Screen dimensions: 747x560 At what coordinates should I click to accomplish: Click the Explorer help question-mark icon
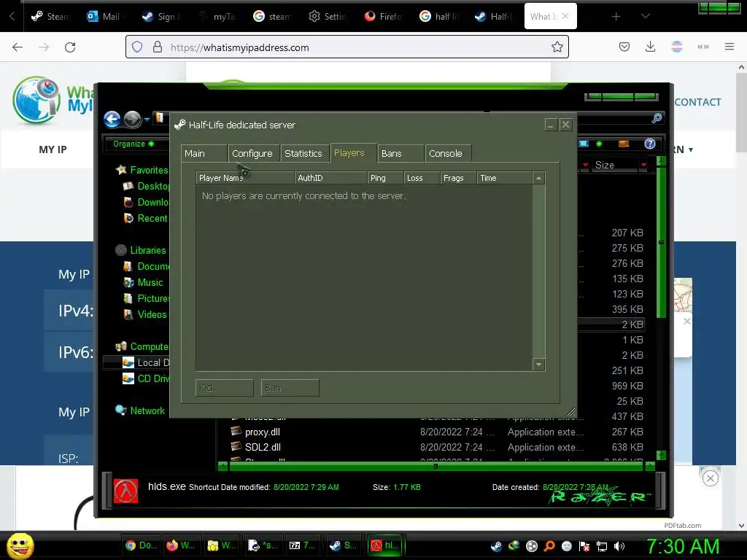(x=649, y=144)
